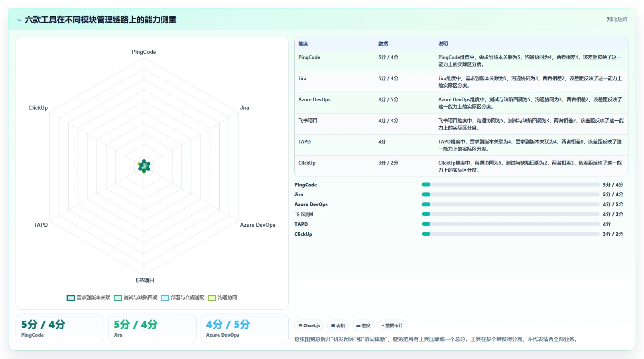Click the PingCode progress bar
Image resolution: width=644 pixels, height=359 pixels.
pos(511,184)
